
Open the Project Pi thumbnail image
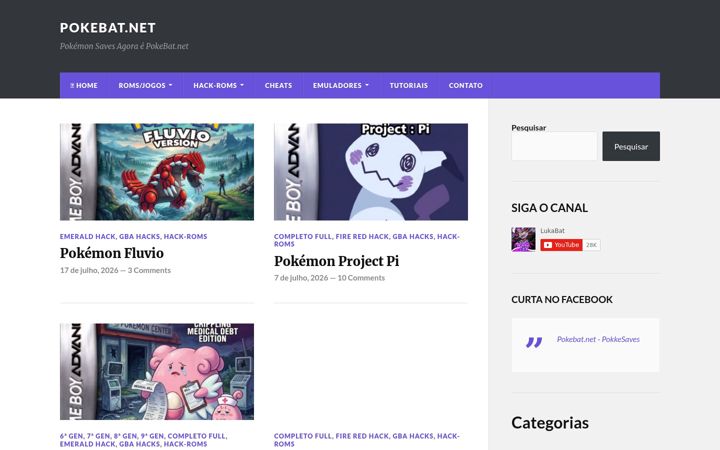coord(371,172)
